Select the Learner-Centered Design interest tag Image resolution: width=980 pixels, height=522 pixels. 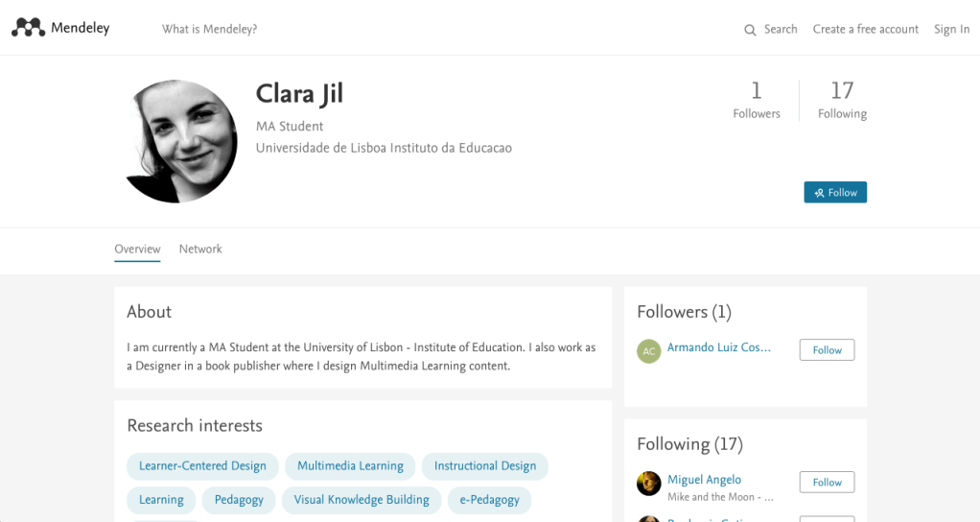[x=202, y=466]
